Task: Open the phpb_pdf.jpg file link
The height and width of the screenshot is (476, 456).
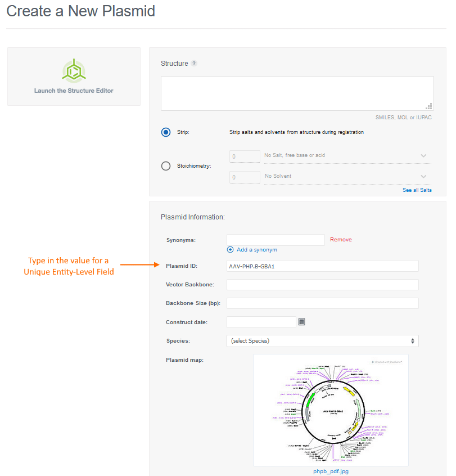Action: (x=331, y=471)
